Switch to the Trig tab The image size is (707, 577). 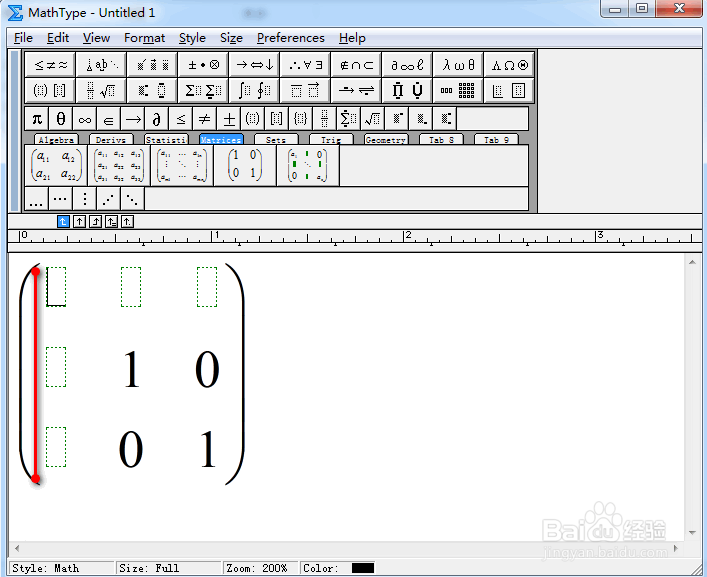tap(331, 140)
